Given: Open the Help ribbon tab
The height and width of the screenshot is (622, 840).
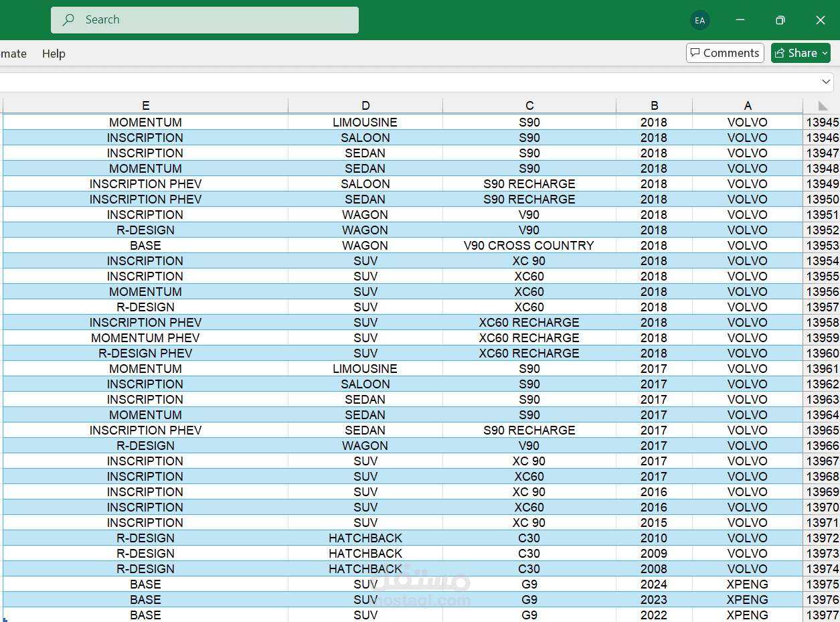Looking at the screenshot, I should click(x=54, y=54).
